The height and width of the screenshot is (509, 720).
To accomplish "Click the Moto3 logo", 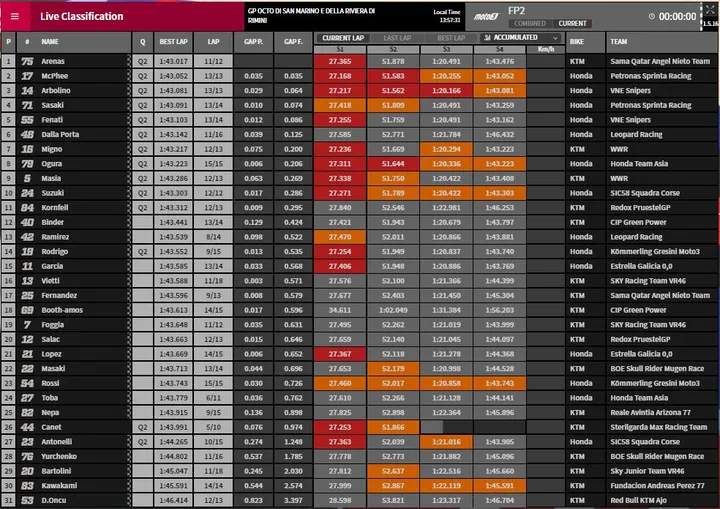I will pyautogui.click(x=486, y=17).
